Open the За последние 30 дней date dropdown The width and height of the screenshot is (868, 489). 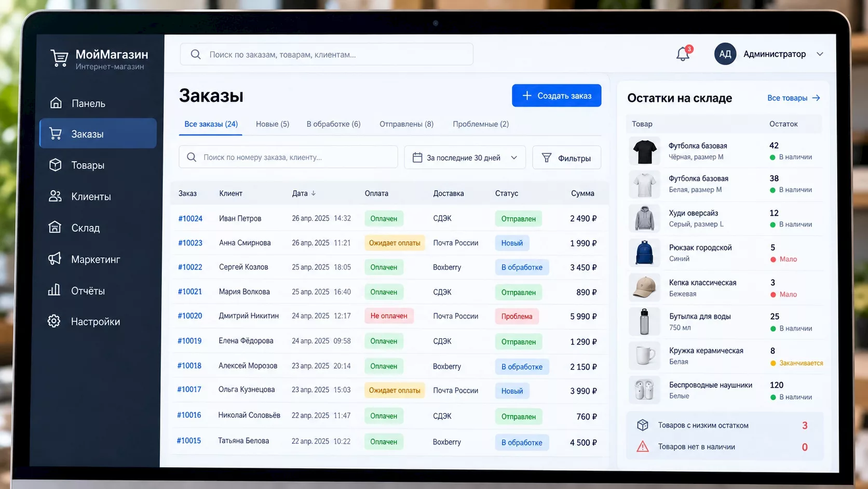pyautogui.click(x=465, y=157)
